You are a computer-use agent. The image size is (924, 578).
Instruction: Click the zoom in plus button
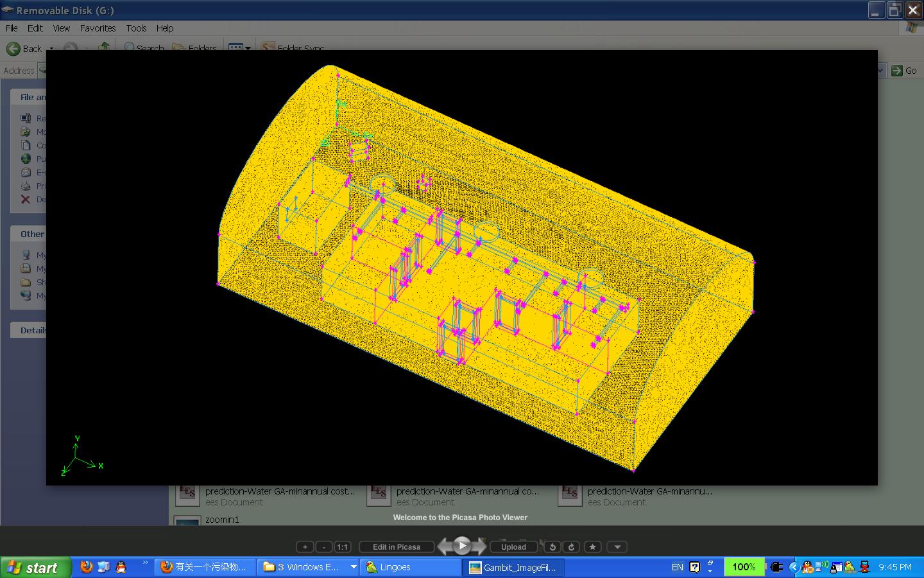point(305,547)
